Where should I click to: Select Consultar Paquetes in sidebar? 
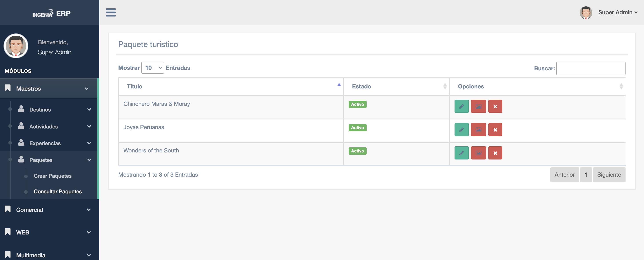tap(58, 191)
